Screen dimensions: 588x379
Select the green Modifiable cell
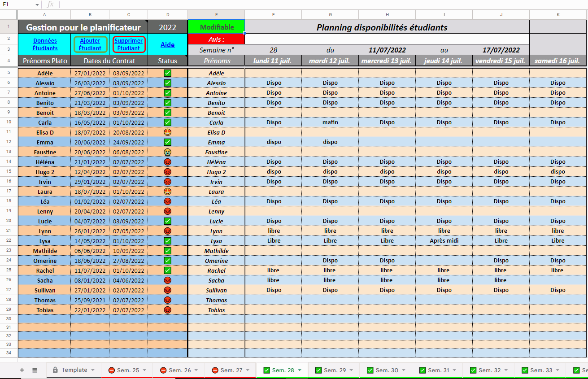(x=217, y=27)
